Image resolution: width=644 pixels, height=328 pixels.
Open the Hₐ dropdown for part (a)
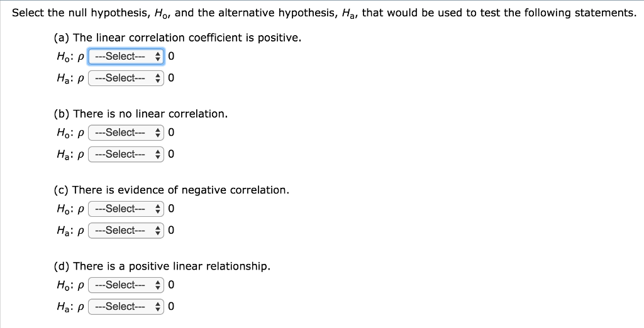pos(126,78)
